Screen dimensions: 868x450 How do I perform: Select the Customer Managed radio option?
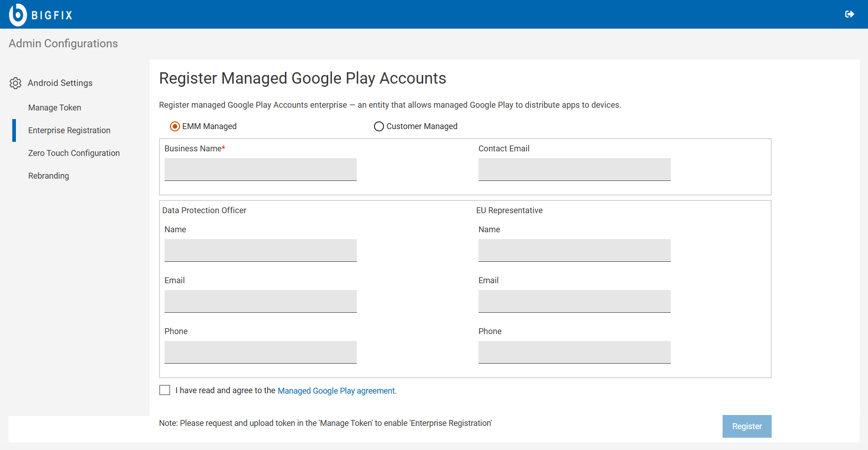click(379, 126)
